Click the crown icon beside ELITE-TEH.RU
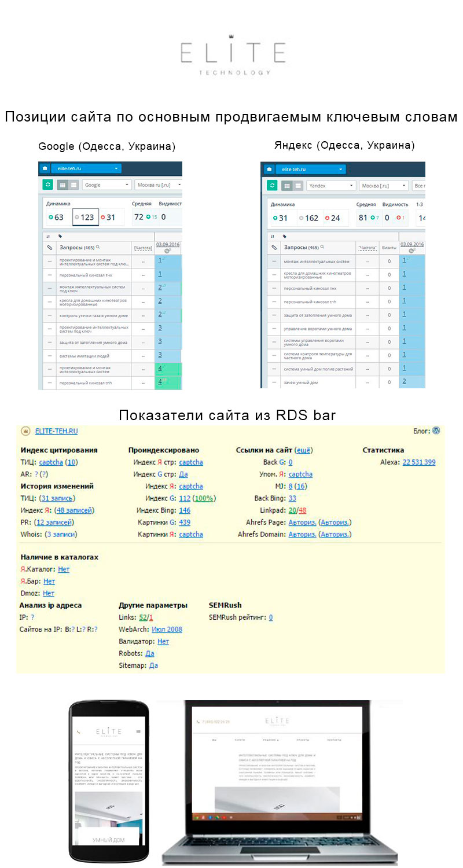Screen dimensions: 463x868 25,431
